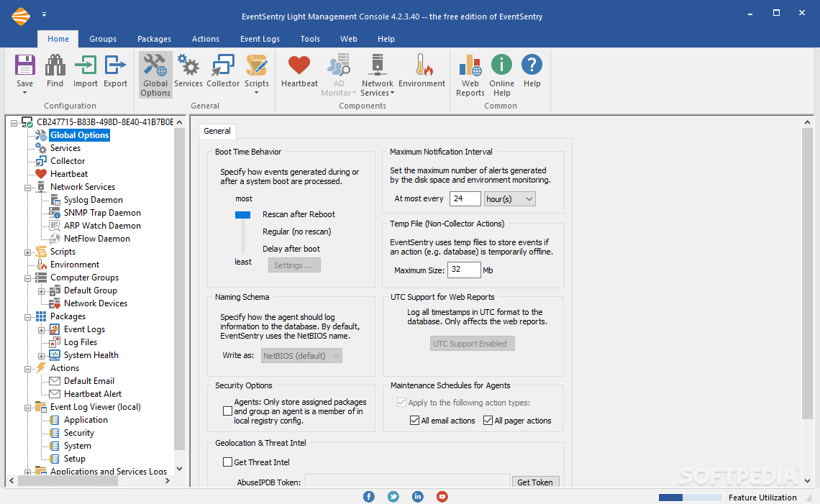820x504 pixels.
Task: Open the YouTube link icon
Action: tap(442, 497)
